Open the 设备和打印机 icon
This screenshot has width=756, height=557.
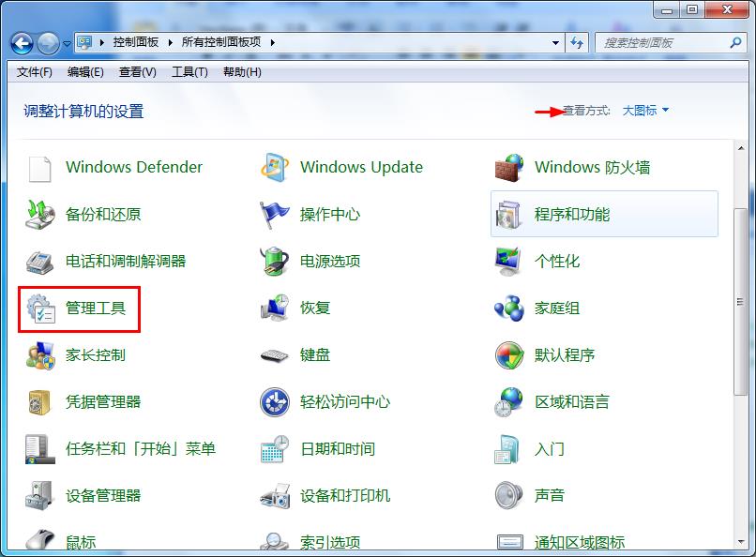pos(275,496)
